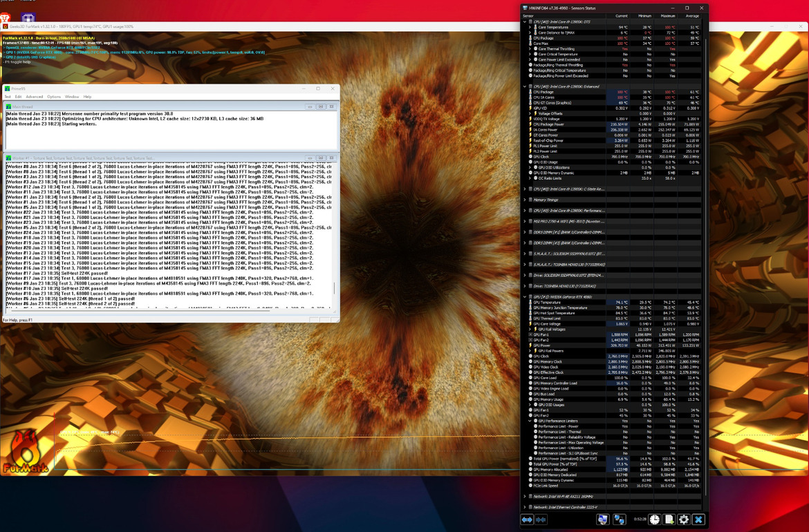The image size is (809, 532).
Task: Click the thermometer icon beside CPU IA Cores
Action: (x=530, y=97)
